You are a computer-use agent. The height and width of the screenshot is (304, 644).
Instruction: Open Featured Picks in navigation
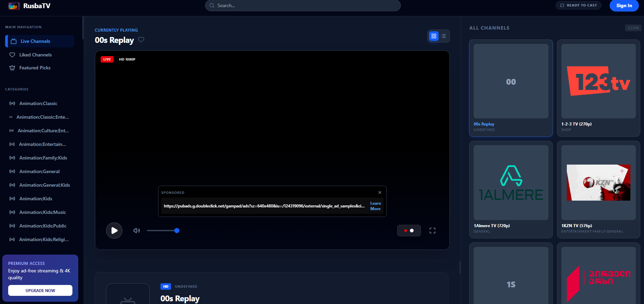[40, 68]
